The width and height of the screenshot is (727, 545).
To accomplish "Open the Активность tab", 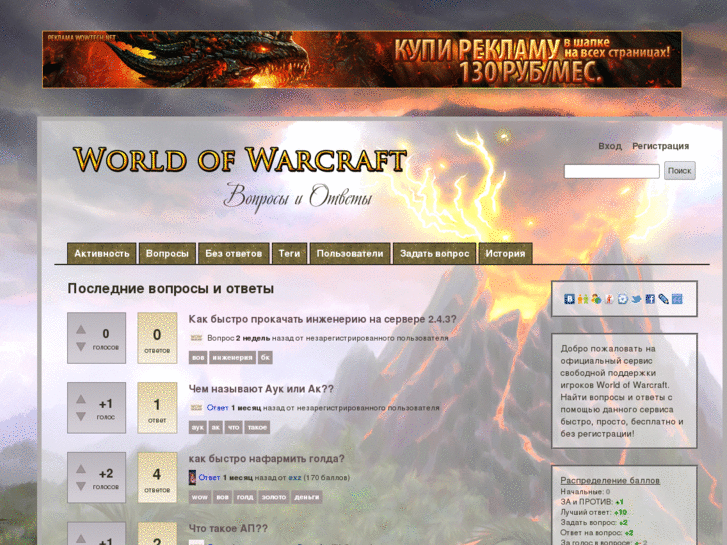I will coord(102,253).
